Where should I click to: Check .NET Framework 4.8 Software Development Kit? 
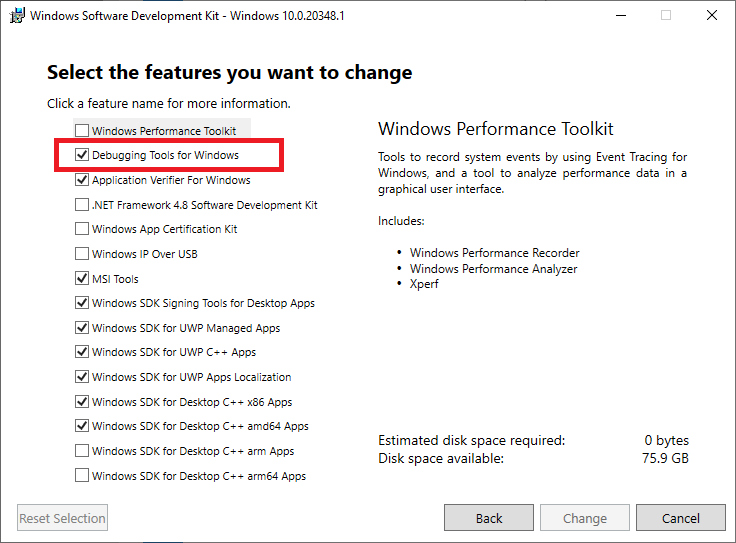tap(82, 205)
